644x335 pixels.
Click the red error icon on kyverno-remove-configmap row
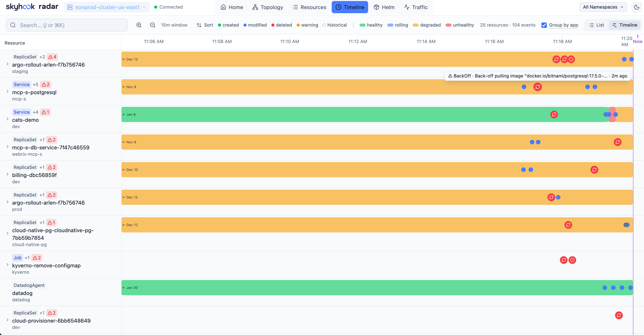pos(573,260)
